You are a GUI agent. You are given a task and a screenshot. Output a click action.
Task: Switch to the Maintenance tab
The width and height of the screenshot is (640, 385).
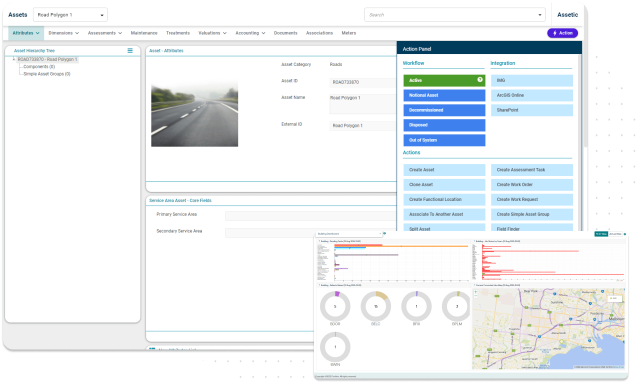[144, 33]
